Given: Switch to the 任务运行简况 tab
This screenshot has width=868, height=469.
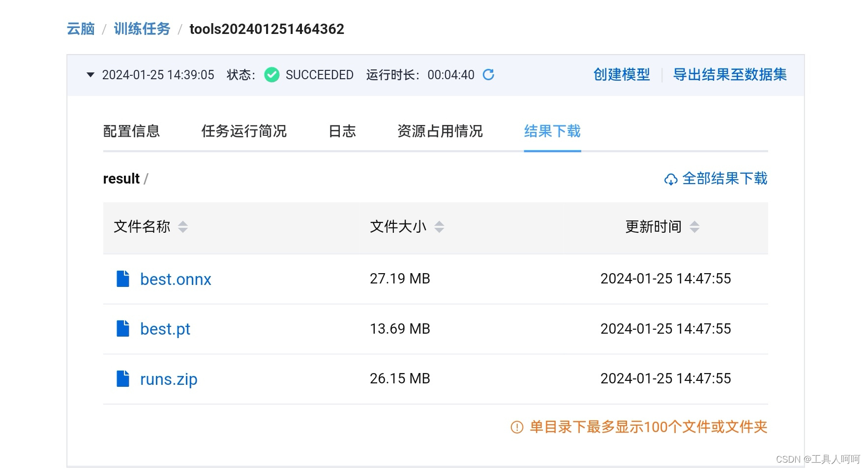Looking at the screenshot, I should point(244,131).
